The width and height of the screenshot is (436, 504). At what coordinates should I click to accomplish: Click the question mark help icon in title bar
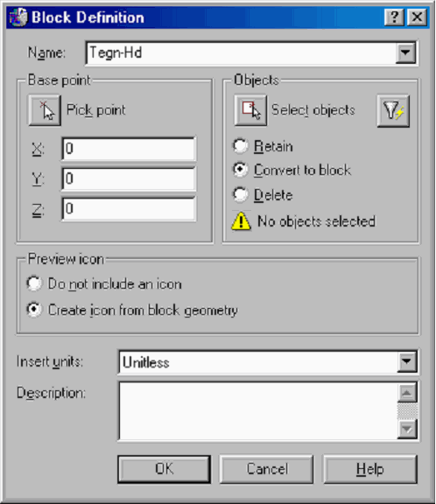coord(394,17)
